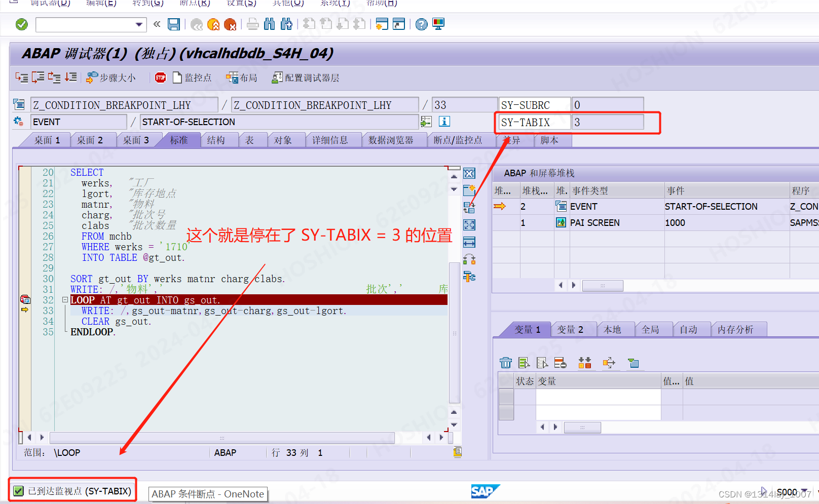Click the Find binoculars icon
Screen dimensions: 819x504
(270, 24)
